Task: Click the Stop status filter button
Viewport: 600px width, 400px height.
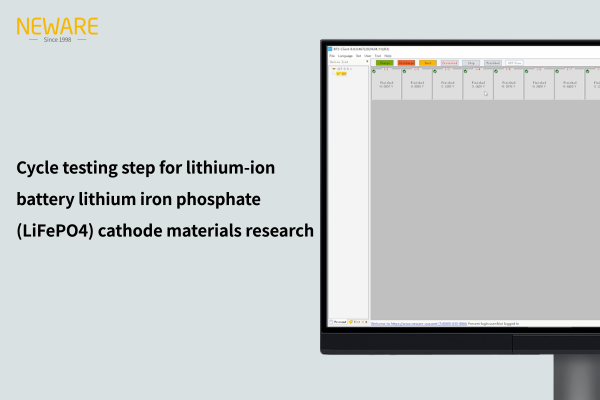Action: click(471, 62)
